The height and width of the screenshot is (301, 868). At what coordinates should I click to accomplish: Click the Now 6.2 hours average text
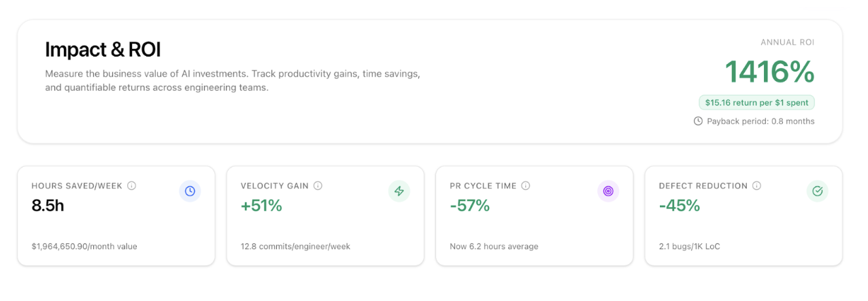pyautogui.click(x=494, y=247)
